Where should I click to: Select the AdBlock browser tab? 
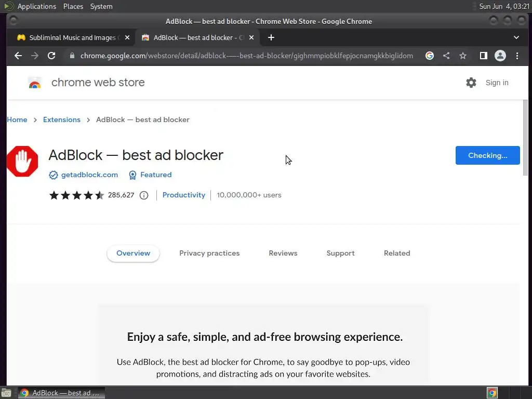click(198, 37)
